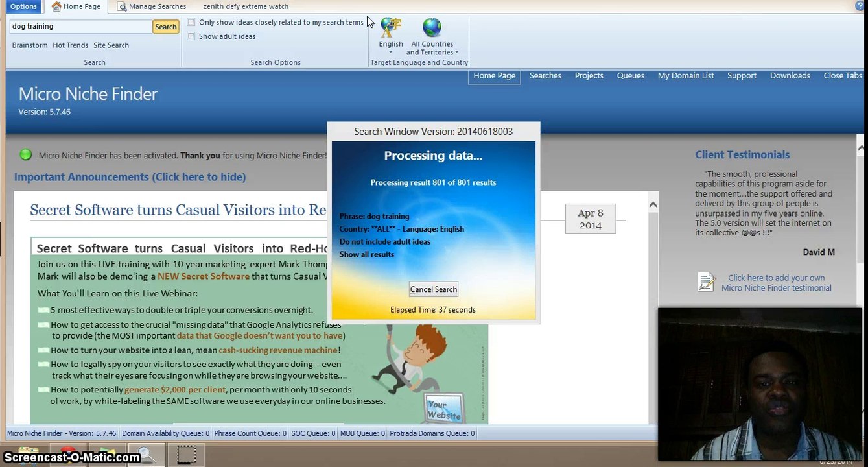Click 'data that Google doesn't want you to have'
This screenshot has height=467, width=868.
tap(259, 336)
